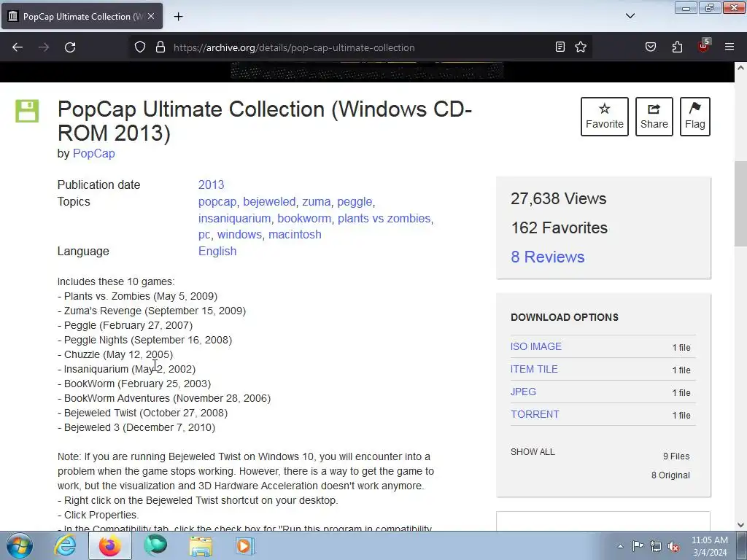The width and height of the screenshot is (747, 560).
Task: Click the DOWNLOAD OPTIONS heading
Action: point(565,318)
